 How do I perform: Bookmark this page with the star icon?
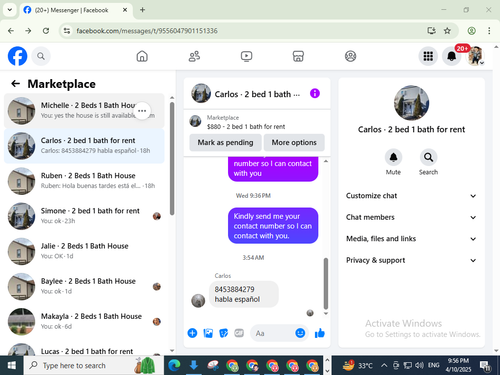point(447,31)
